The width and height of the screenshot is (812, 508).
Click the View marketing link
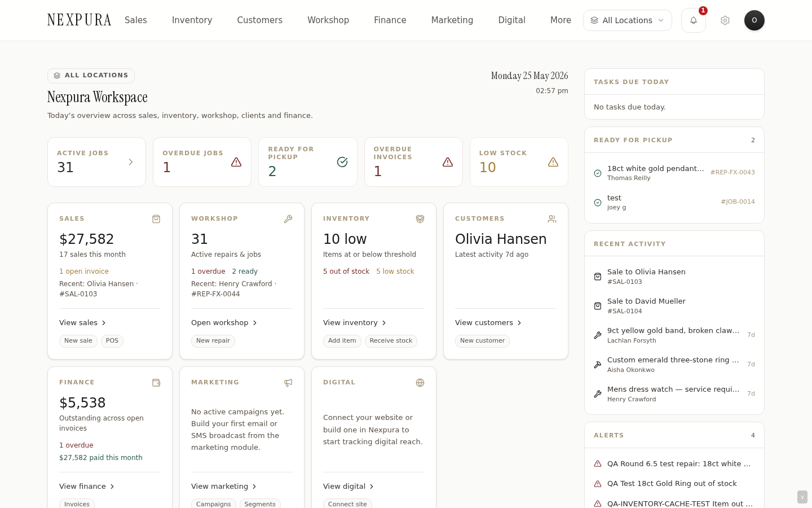[224, 487]
